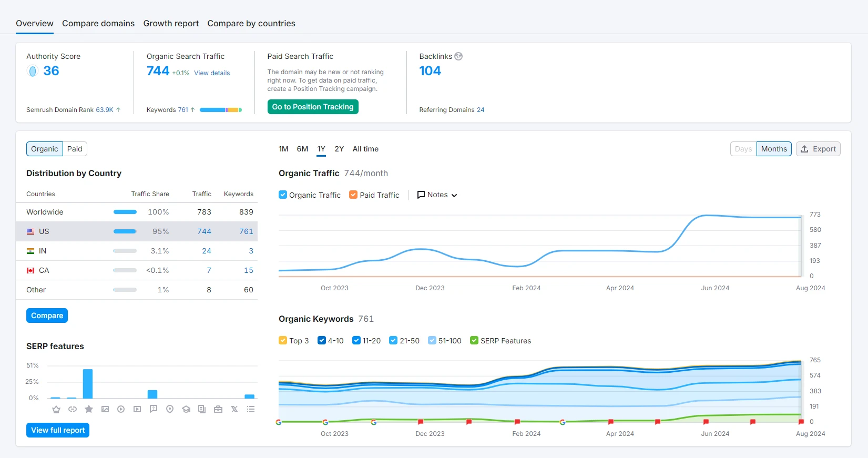This screenshot has width=868, height=458.
Task: Click the Backlinks info icon
Action: [458, 56]
